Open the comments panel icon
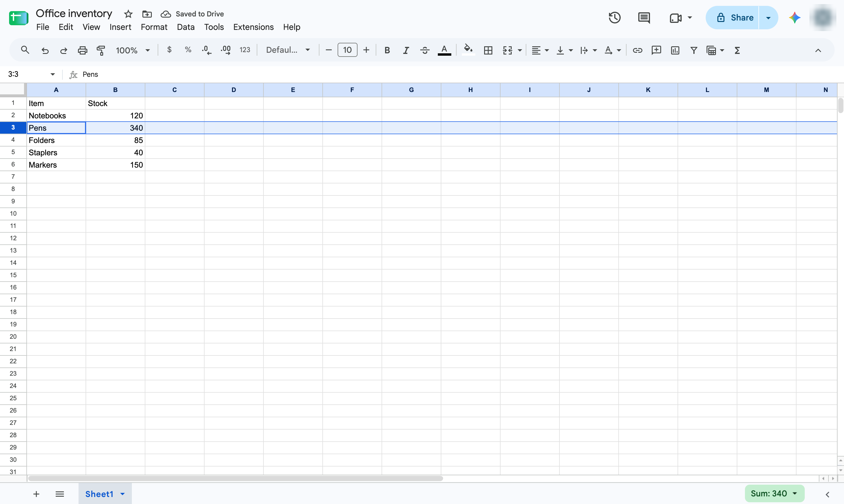The height and width of the screenshot is (504, 844). [x=644, y=18]
